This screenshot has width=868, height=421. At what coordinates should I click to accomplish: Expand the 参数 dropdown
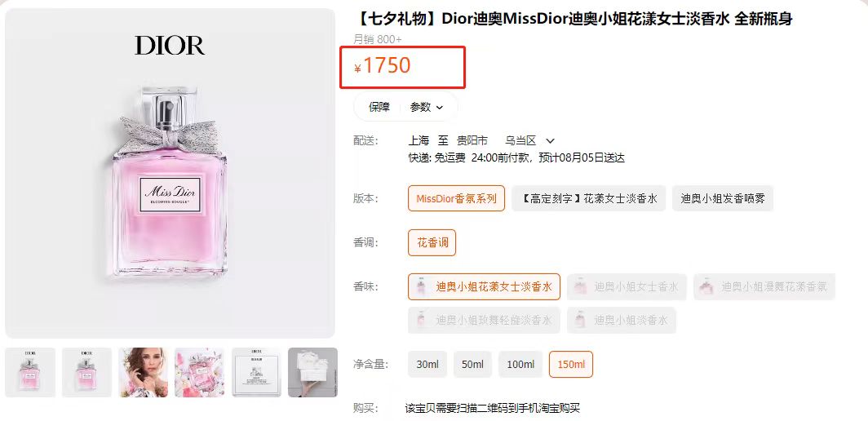click(x=427, y=107)
